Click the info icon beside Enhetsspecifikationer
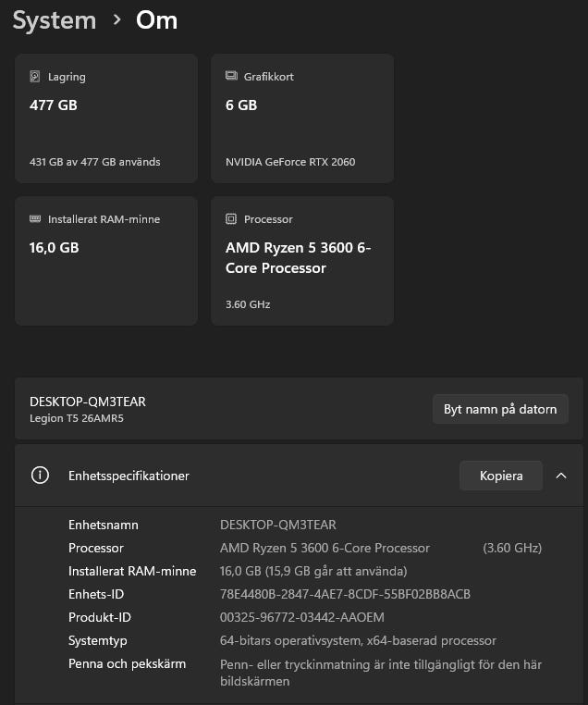Viewport: 588px width, 705px height. point(40,476)
